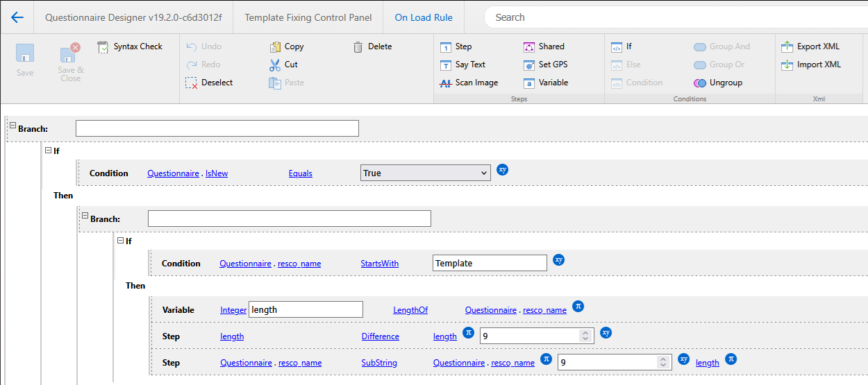Ungroup the selected conditions
868x385 pixels.
coord(718,83)
